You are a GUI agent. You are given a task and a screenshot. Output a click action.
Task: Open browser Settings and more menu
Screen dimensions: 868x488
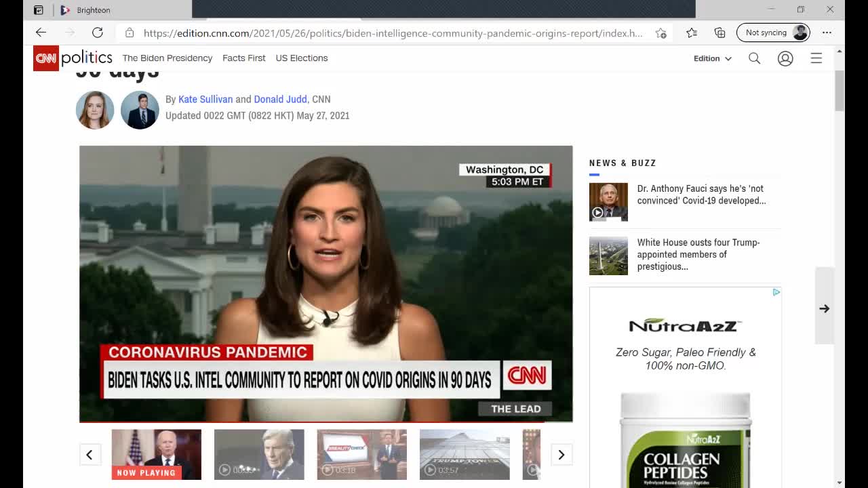(827, 33)
